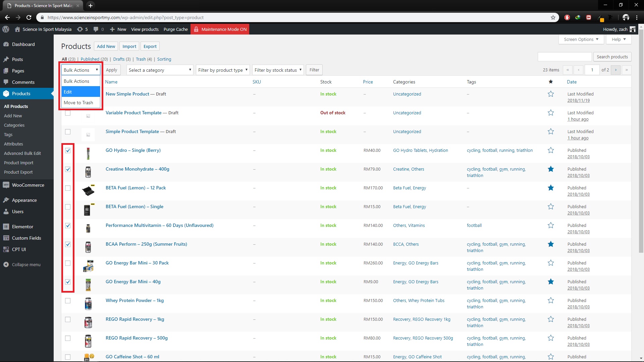Open the Chrome three-dot menu
Image resolution: width=644 pixels, height=362 pixels.
click(637, 17)
